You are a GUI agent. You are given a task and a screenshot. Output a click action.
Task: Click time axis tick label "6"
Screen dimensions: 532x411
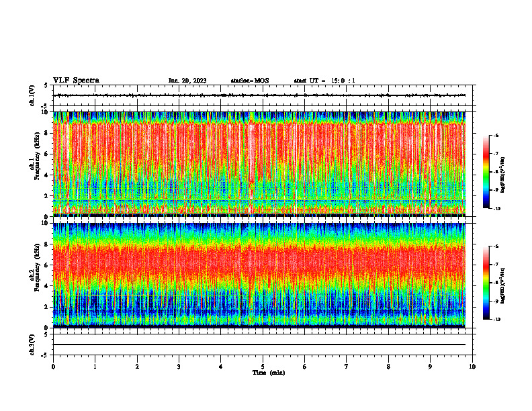coord(305,367)
